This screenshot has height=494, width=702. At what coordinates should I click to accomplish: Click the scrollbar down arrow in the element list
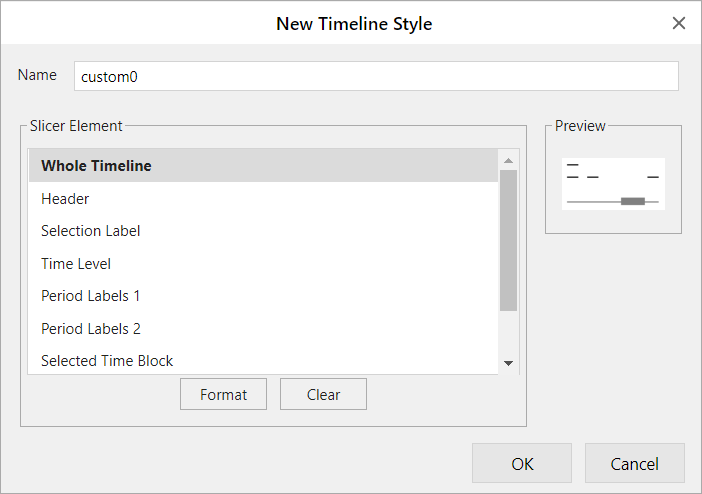click(x=508, y=363)
